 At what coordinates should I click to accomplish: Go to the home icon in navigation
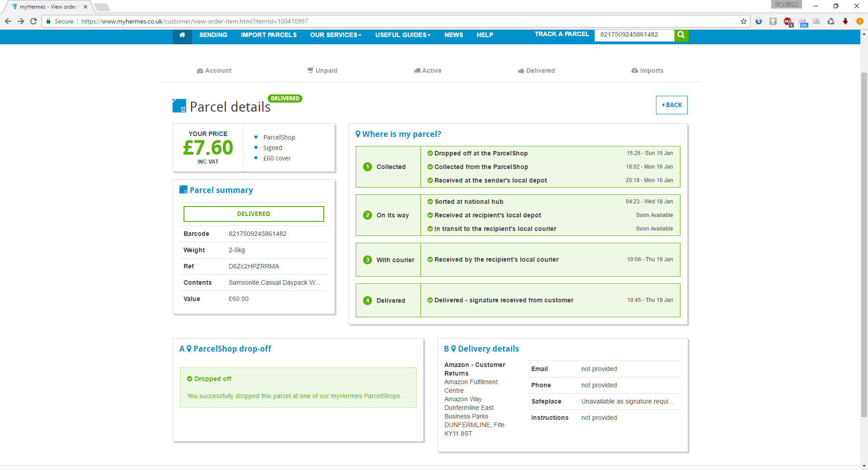(182, 35)
